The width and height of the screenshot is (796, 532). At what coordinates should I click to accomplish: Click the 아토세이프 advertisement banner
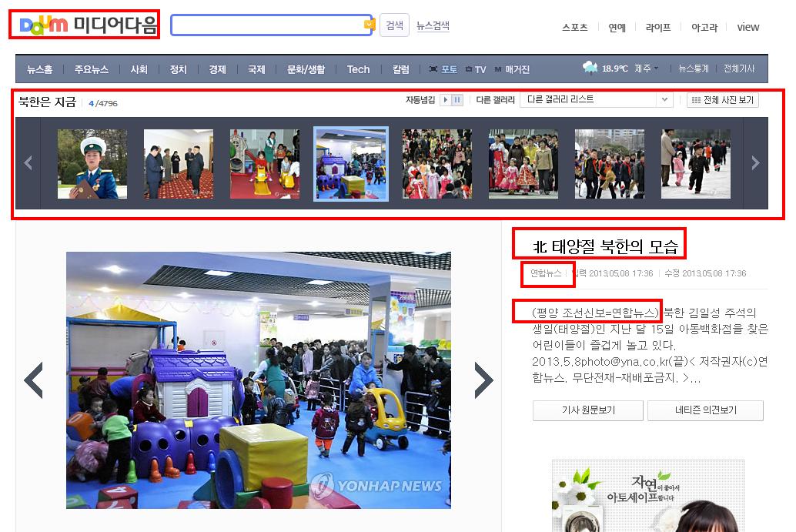pos(648,496)
